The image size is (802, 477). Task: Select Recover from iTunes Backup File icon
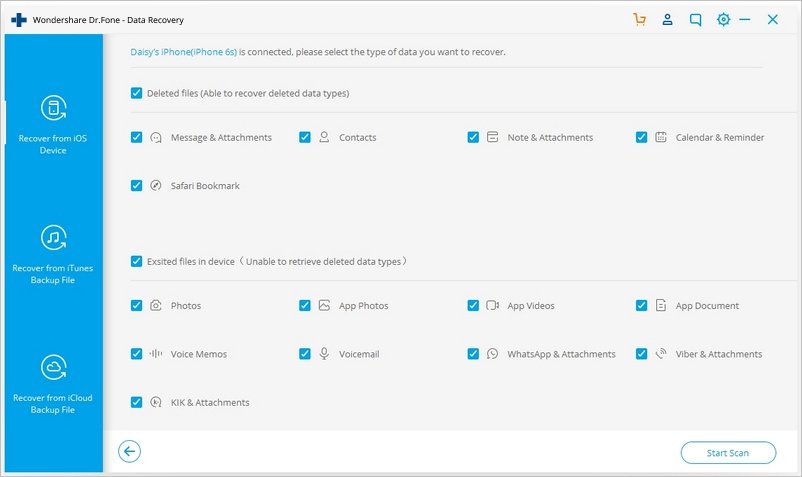[53, 238]
